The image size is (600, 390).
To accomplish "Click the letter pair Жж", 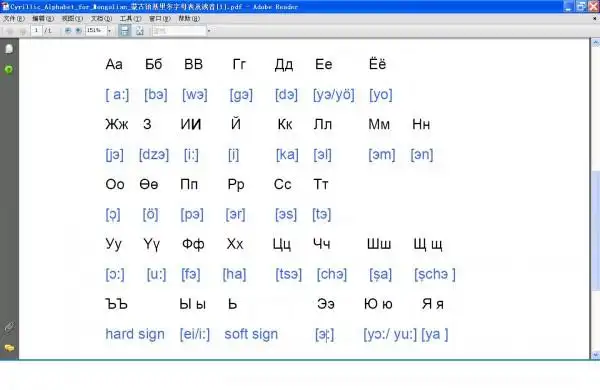I will point(117,124).
